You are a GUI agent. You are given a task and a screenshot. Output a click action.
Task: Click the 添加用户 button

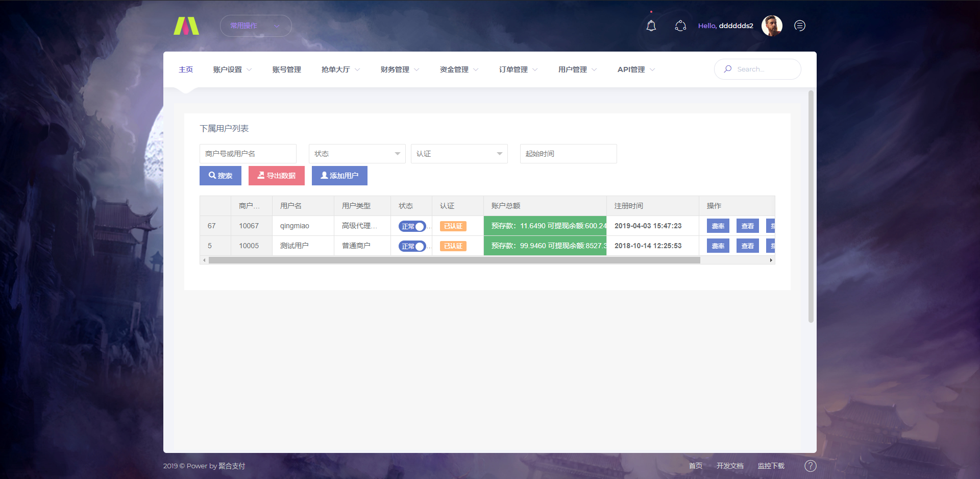click(339, 176)
